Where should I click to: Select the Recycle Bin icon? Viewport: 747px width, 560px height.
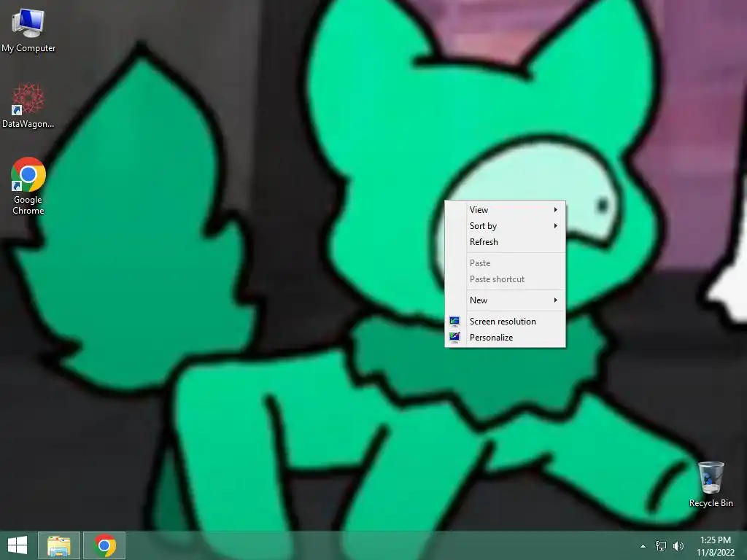click(711, 484)
